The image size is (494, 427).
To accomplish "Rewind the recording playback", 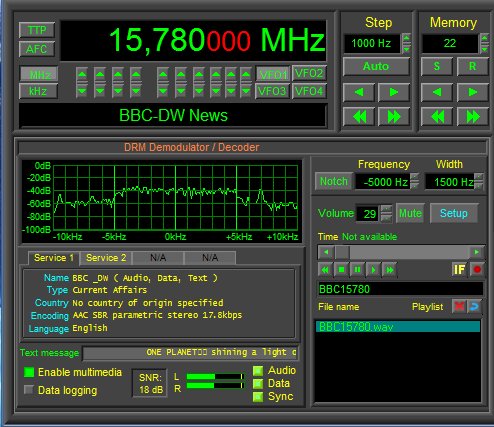I will (325, 270).
